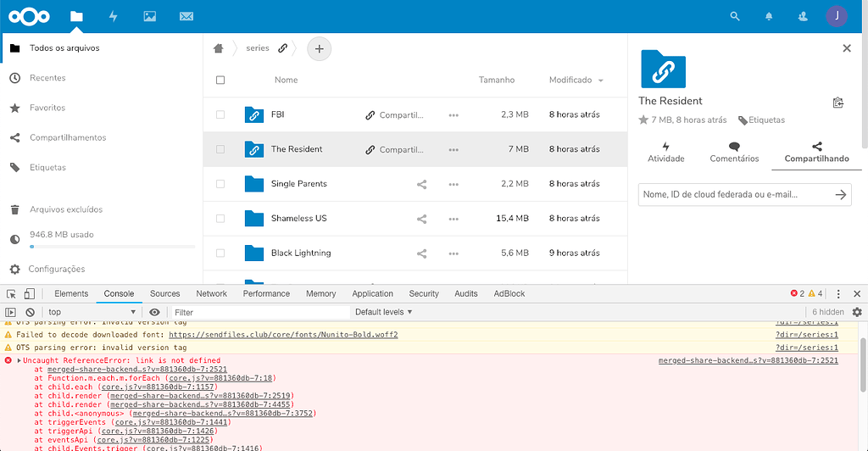This screenshot has height=451, width=868.
Task: Tick the checkbox for The Resident
Action: 220,149
